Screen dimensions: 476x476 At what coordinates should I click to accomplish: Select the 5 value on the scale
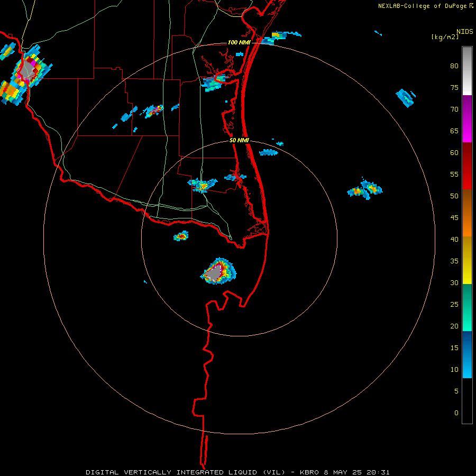[x=456, y=391]
